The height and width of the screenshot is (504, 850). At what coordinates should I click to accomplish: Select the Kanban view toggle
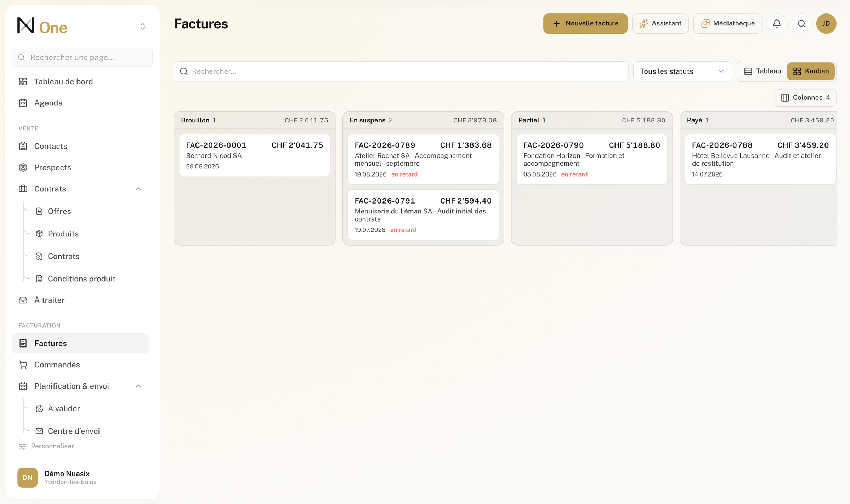pyautogui.click(x=811, y=71)
